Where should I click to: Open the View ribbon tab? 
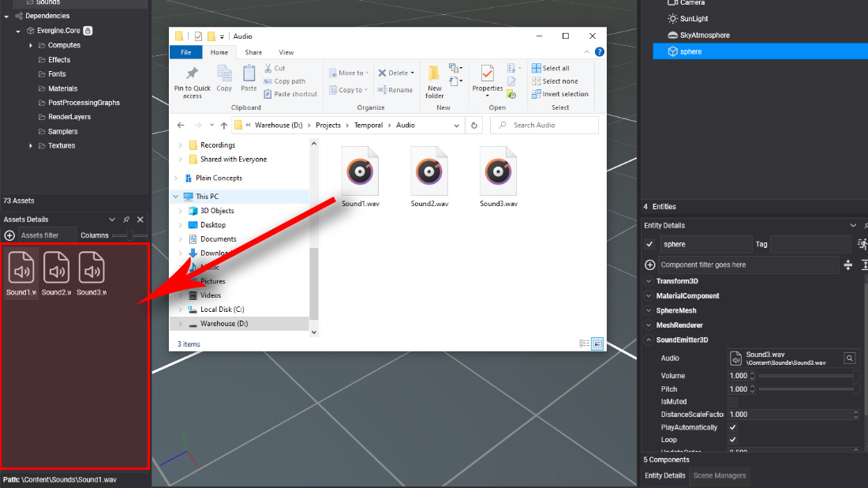[x=286, y=53]
